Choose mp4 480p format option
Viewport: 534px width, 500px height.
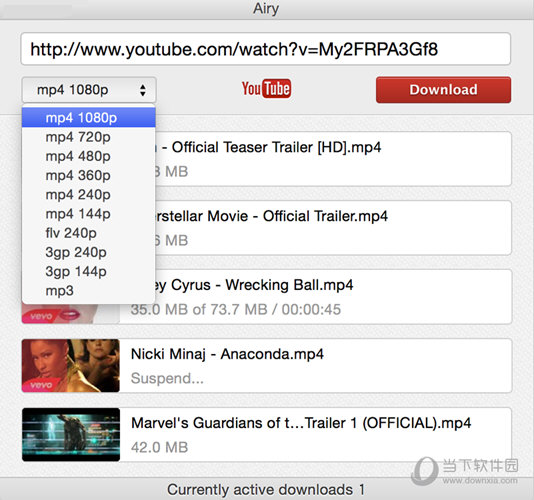pyautogui.click(x=89, y=156)
